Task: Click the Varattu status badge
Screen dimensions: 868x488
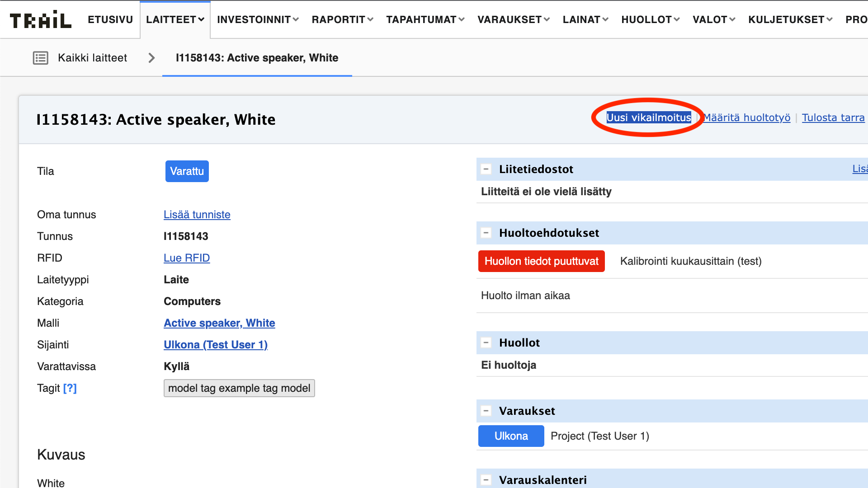Action: tap(187, 171)
